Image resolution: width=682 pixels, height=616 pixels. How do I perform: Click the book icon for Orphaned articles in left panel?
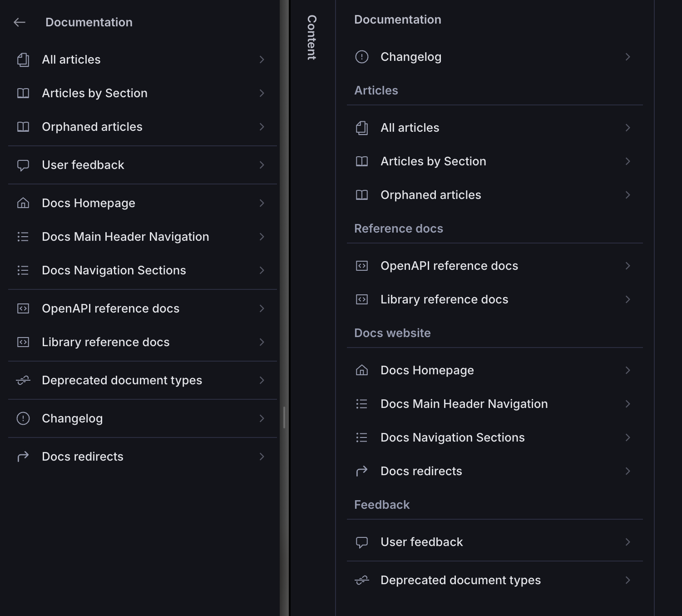pos(23,127)
